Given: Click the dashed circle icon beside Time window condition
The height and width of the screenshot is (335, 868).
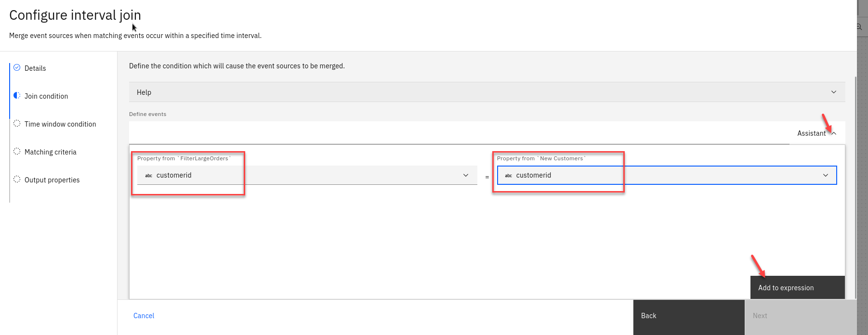Looking at the screenshot, I should [17, 124].
